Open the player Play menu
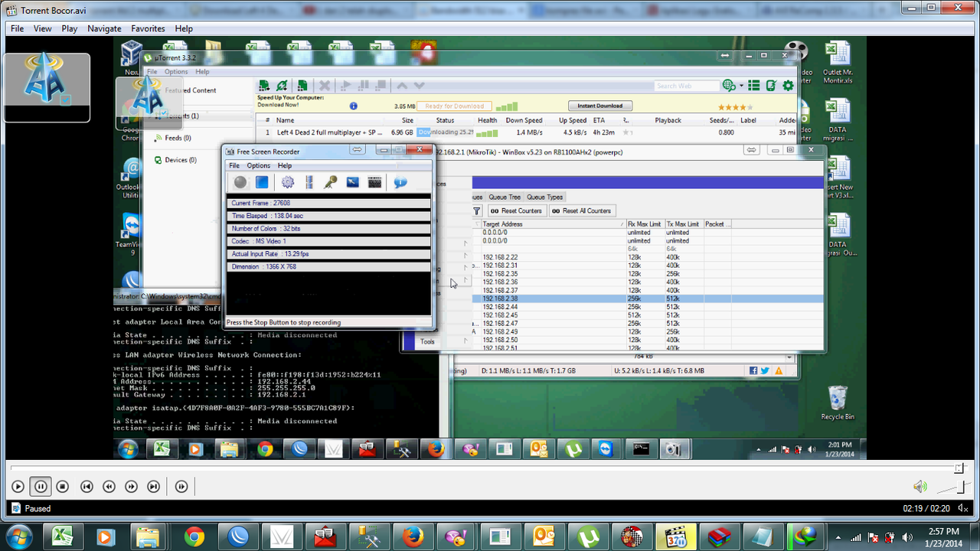Viewport: 980px width, 551px height. 70,28
